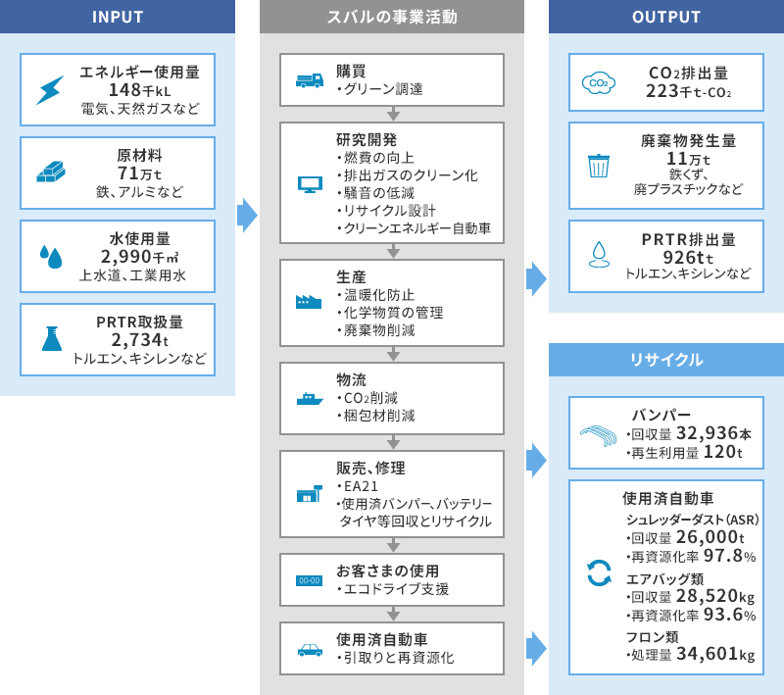Click the trash bin waste icon
Image resolution: width=784 pixels, height=695 pixels.
point(599,166)
